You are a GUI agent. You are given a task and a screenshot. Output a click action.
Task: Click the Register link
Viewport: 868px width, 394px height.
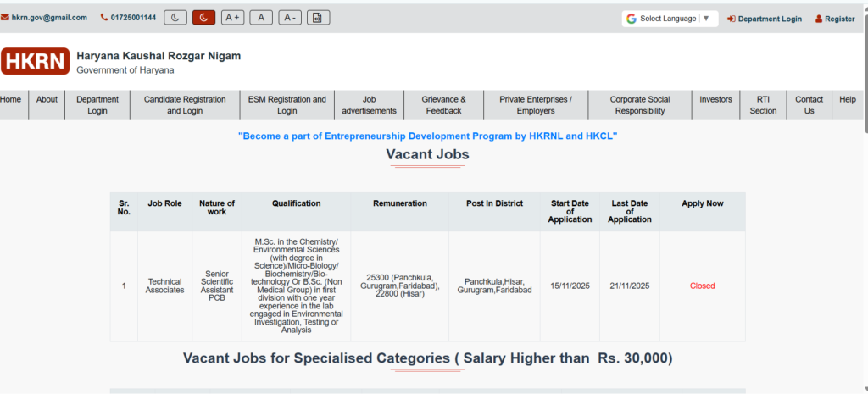pos(840,19)
